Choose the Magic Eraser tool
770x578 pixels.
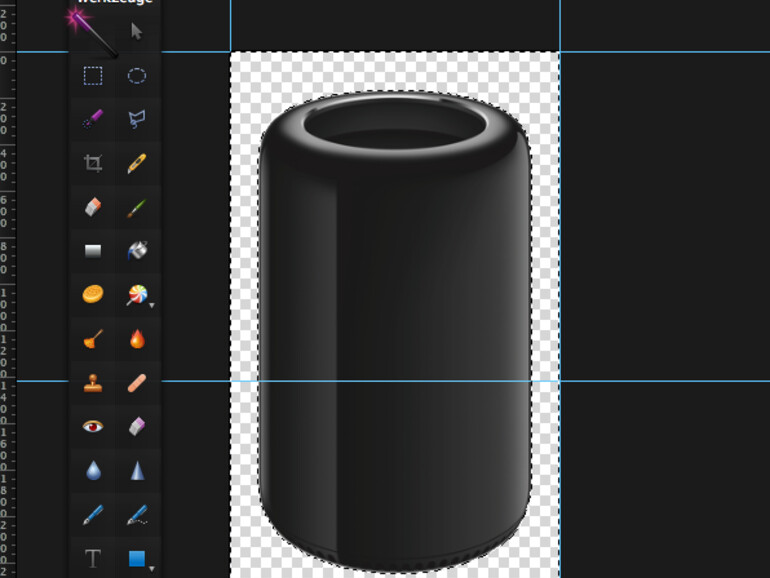[137, 426]
